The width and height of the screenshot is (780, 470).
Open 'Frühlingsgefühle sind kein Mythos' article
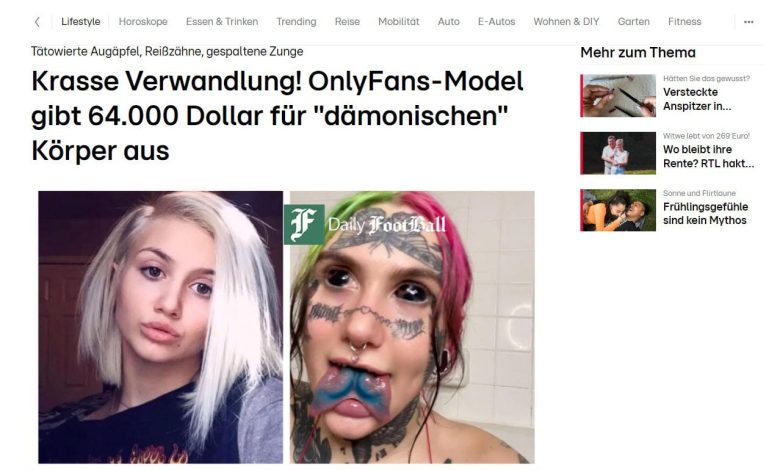[705, 213]
